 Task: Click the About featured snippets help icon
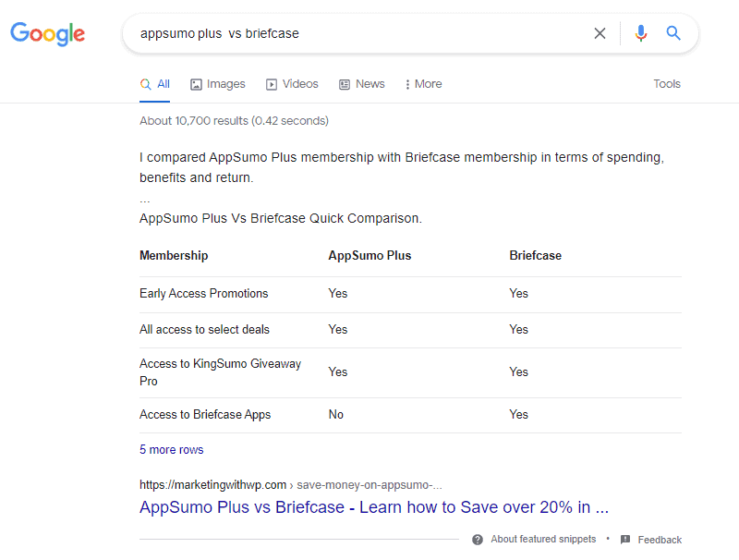click(478, 540)
